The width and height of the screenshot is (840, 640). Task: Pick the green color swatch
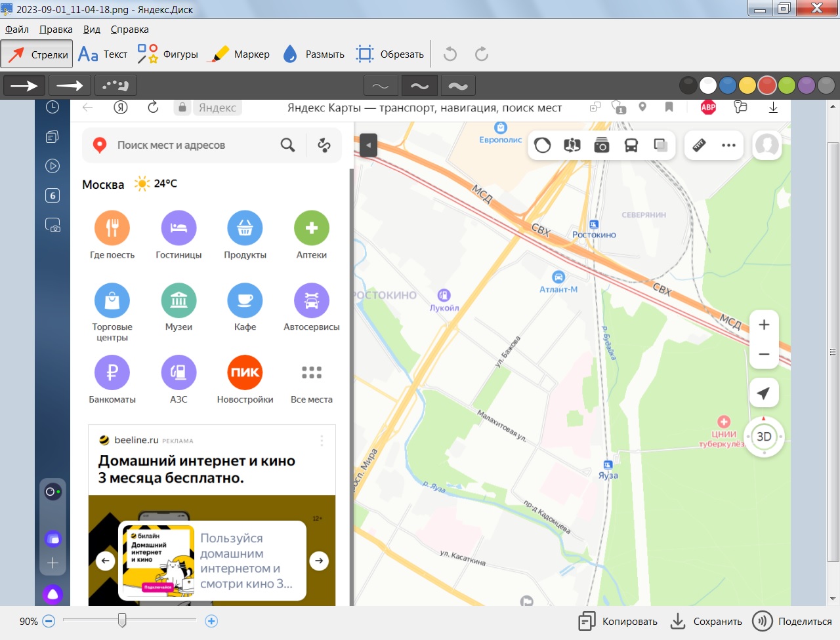point(787,85)
